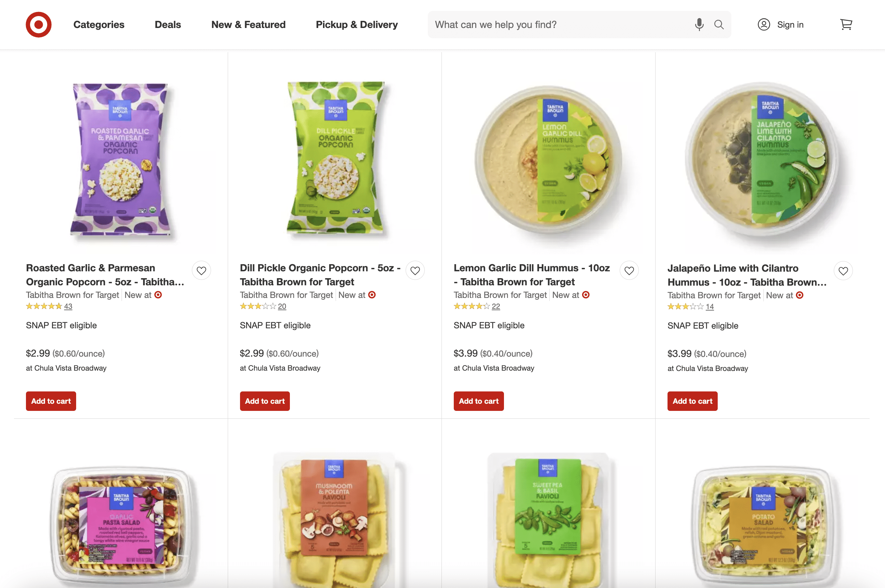The image size is (885, 588).
Task: Add Jalapeño Lime Hummus to cart
Action: 692,401
